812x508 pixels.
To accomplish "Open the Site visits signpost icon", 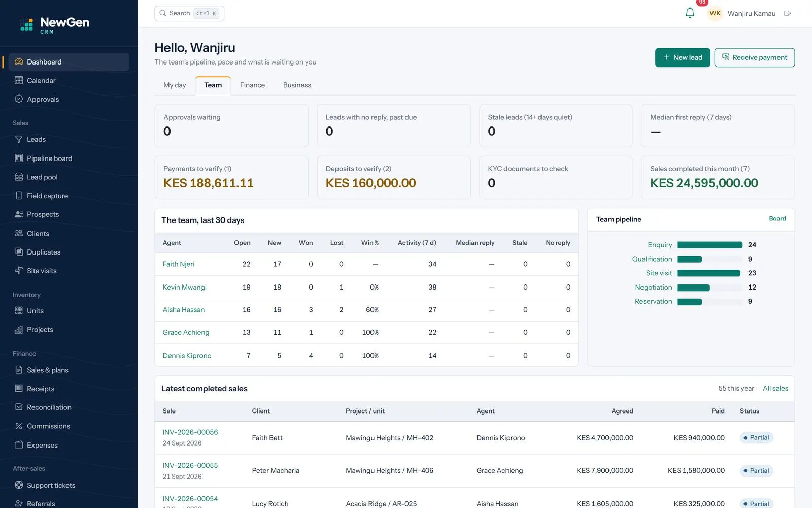I will click(19, 271).
